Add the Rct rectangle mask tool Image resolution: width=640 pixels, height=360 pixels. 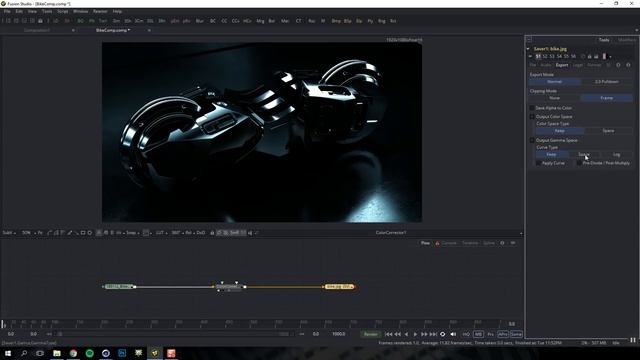click(393, 21)
